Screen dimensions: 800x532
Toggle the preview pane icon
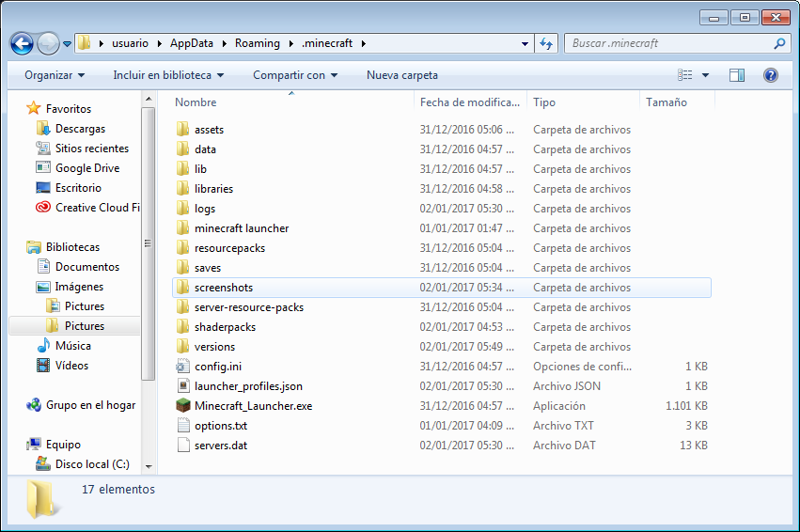[737, 75]
